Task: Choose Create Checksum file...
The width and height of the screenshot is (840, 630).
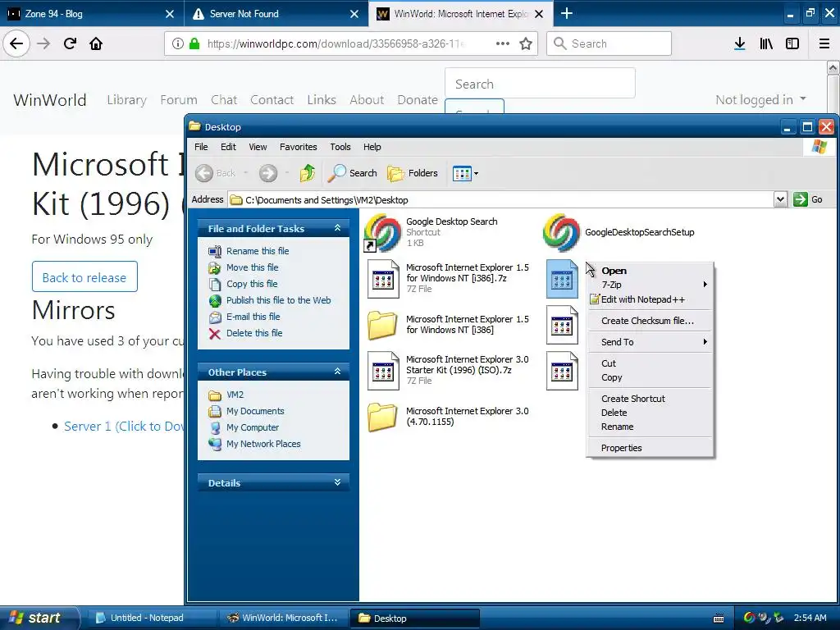Action: [651, 321]
